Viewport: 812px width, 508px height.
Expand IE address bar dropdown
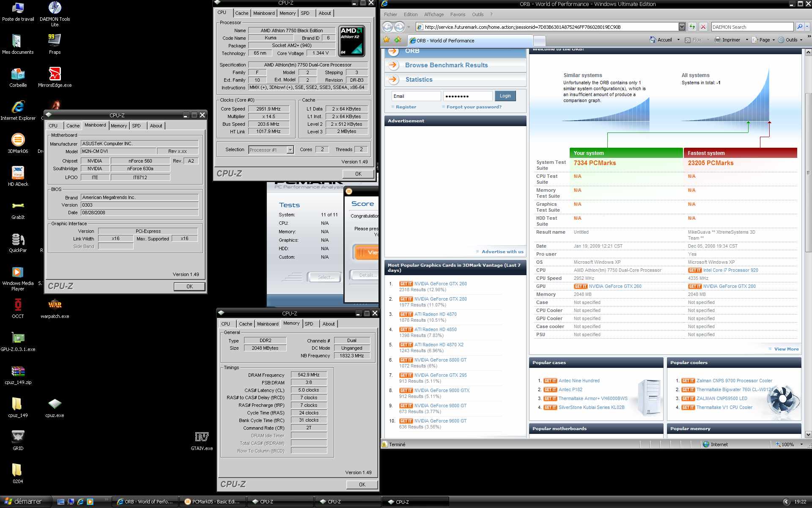[x=682, y=27]
